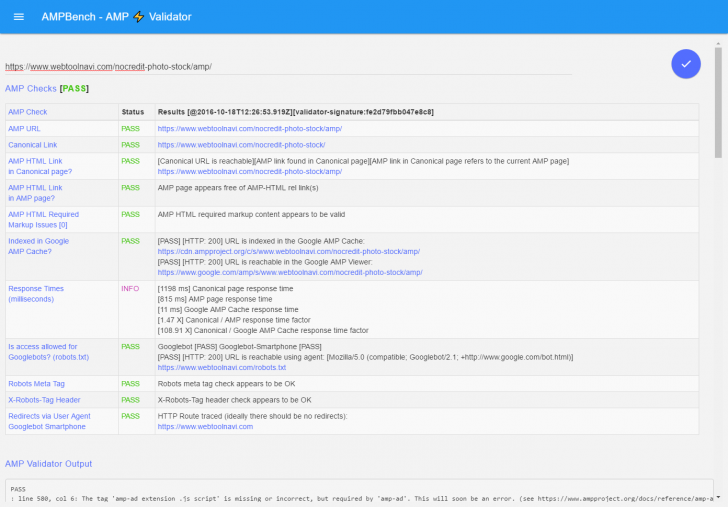
Task: Click '[1.47 X] Canonical / AMP response time factor'
Action: (x=234, y=320)
